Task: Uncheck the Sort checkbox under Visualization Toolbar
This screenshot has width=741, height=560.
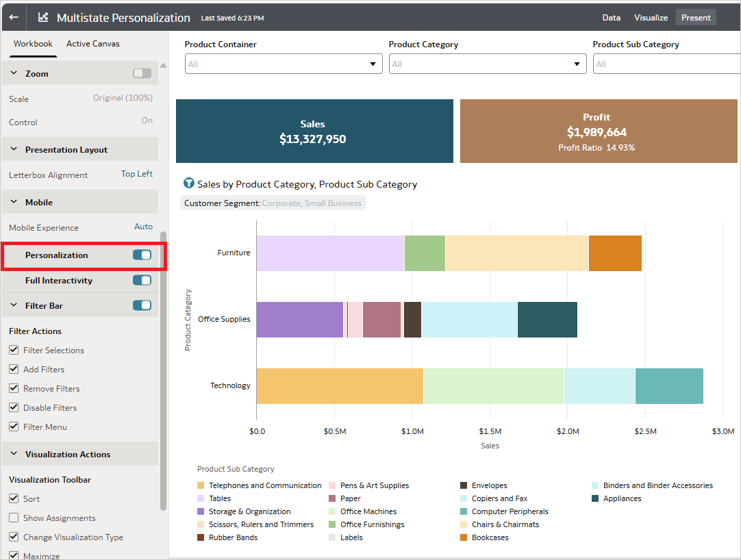Action: tap(13, 498)
